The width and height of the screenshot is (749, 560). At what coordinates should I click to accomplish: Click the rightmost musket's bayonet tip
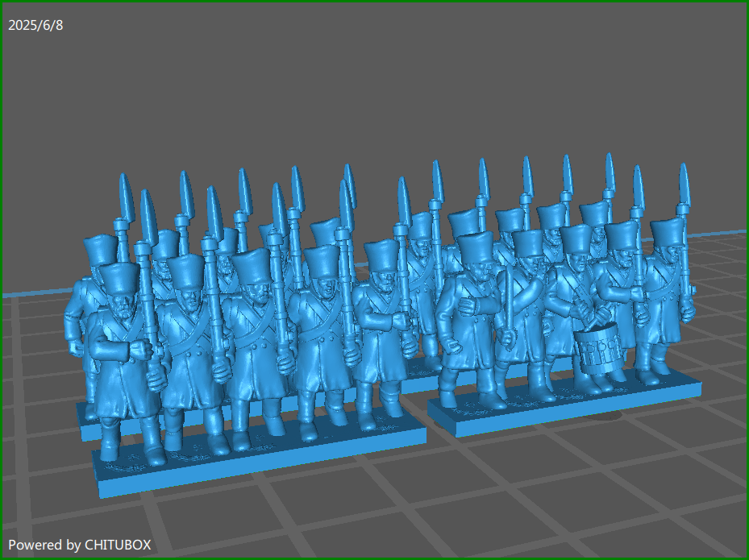click(x=685, y=182)
